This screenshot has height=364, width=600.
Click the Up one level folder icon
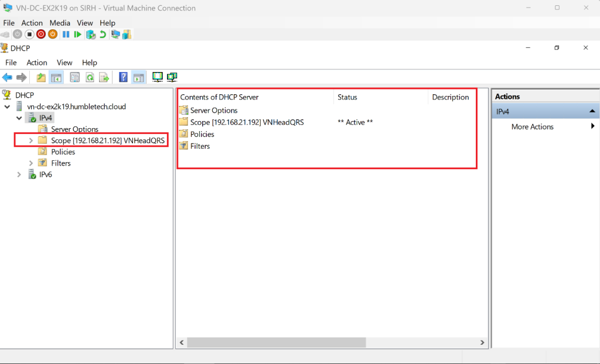pos(40,77)
